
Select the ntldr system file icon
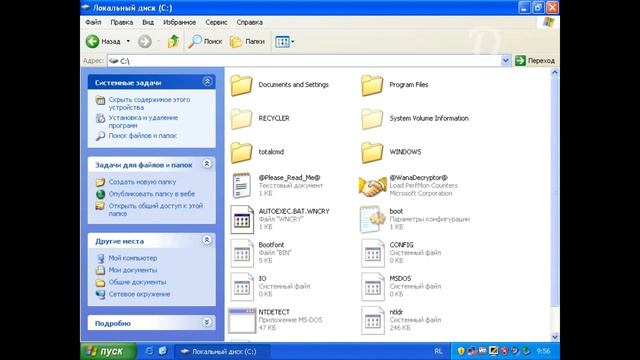[x=372, y=320]
